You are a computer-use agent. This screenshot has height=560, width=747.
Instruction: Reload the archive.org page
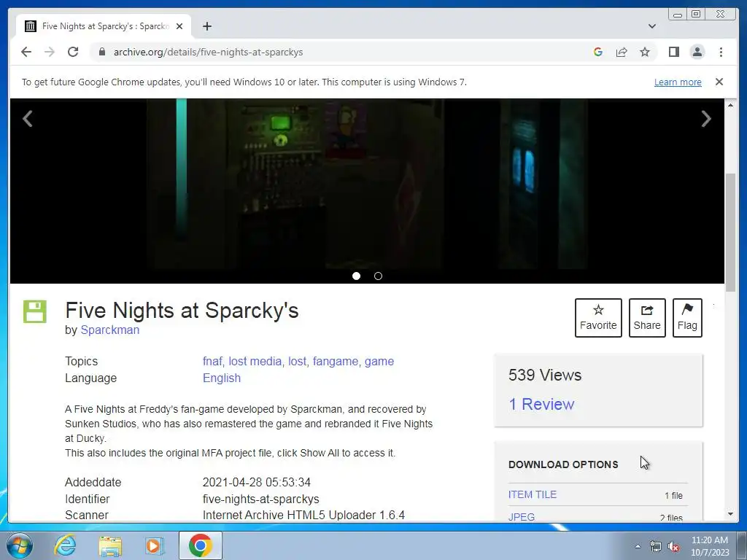(73, 52)
